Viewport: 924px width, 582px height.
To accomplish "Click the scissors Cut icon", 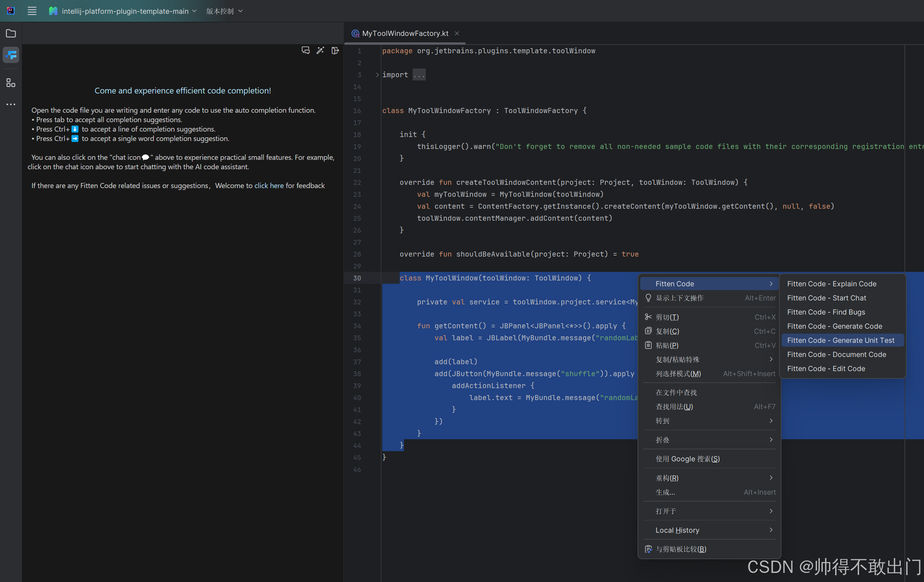I will [x=648, y=317].
